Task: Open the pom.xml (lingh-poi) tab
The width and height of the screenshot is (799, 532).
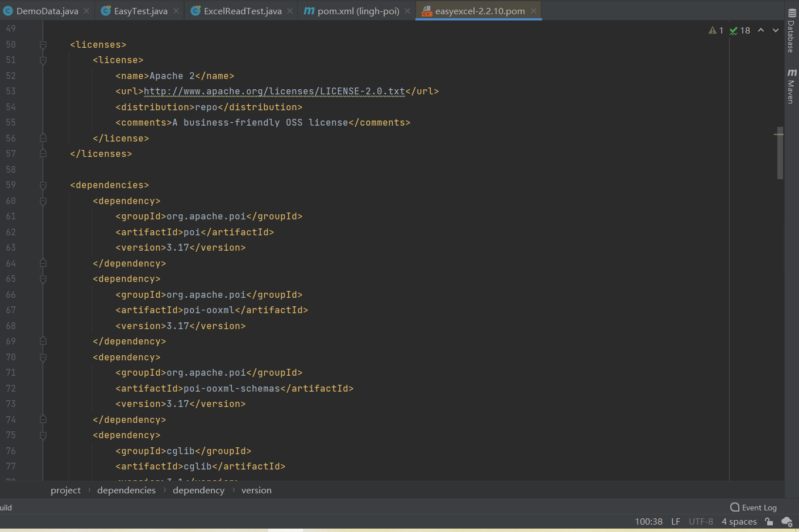Action: click(x=358, y=11)
